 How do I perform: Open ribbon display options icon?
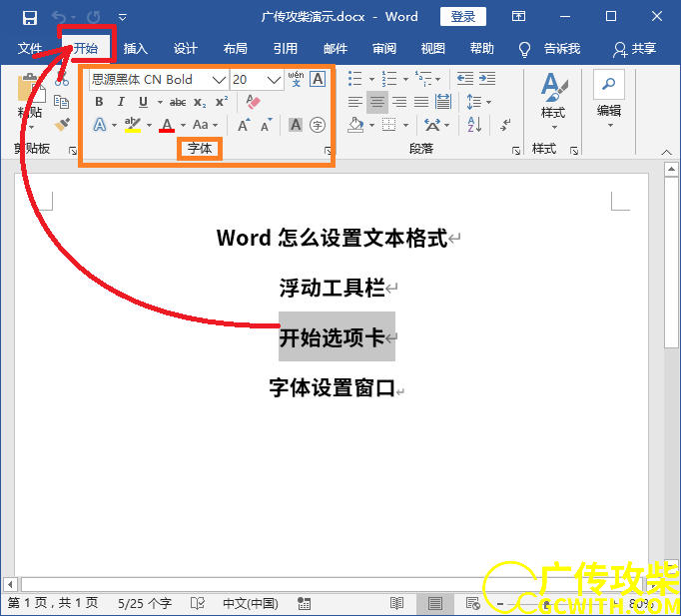518,17
